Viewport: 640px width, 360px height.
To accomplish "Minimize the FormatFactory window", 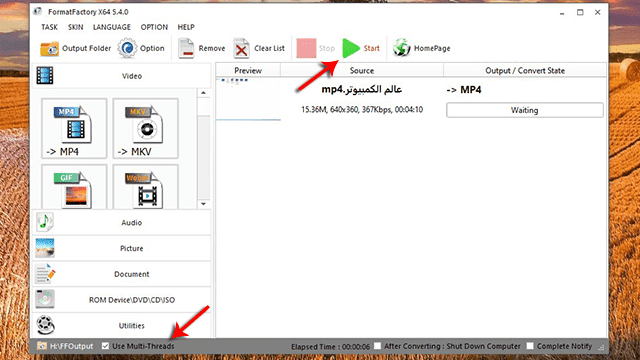I will coord(562,13).
